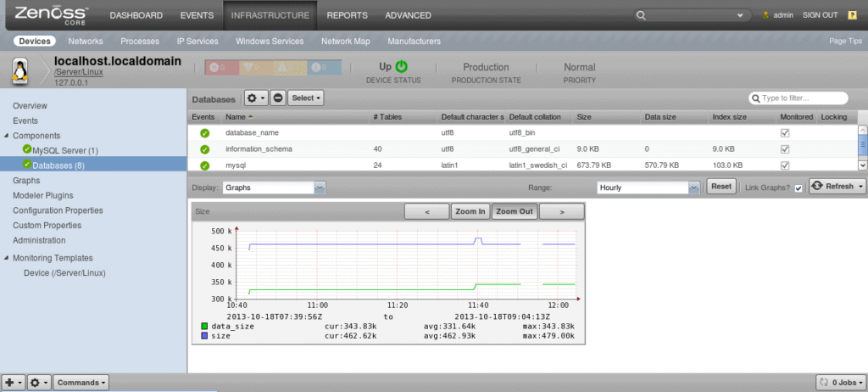Click the Refresh circular arrows icon
The image size is (868, 392).
(x=817, y=187)
